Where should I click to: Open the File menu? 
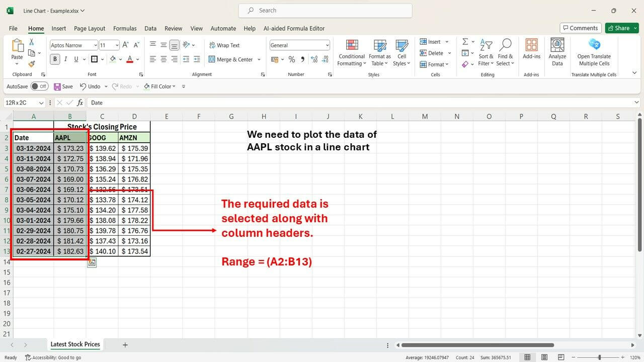(13, 29)
